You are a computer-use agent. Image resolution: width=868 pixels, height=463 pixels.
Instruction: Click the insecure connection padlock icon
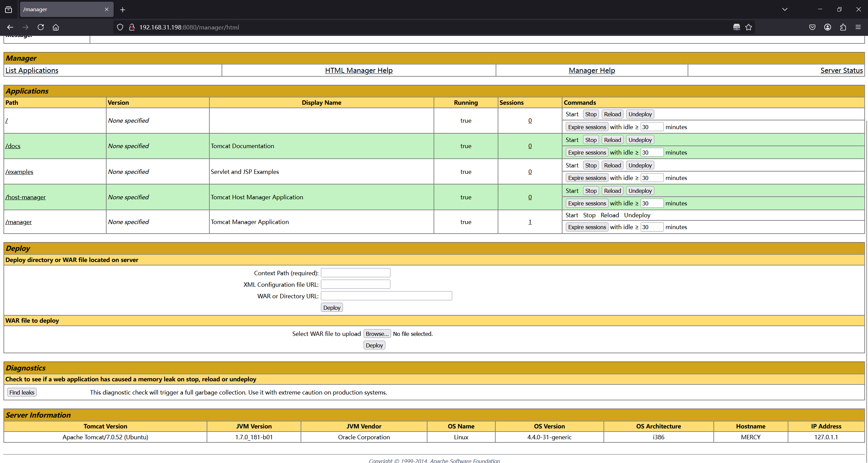tap(132, 27)
